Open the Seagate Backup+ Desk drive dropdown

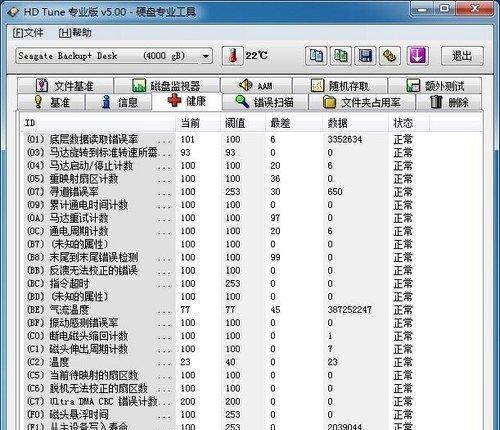(114, 56)
